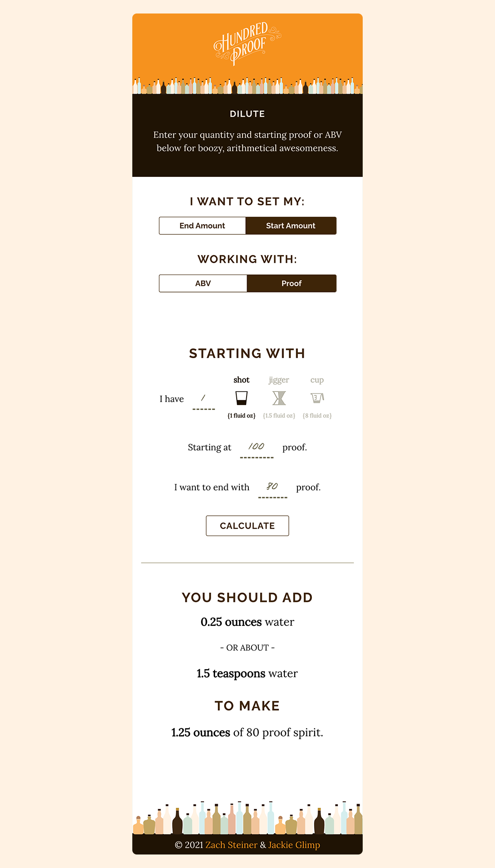Click the "shot" unit label
Screen dimensions: 495x868
(x=242, y=380)
